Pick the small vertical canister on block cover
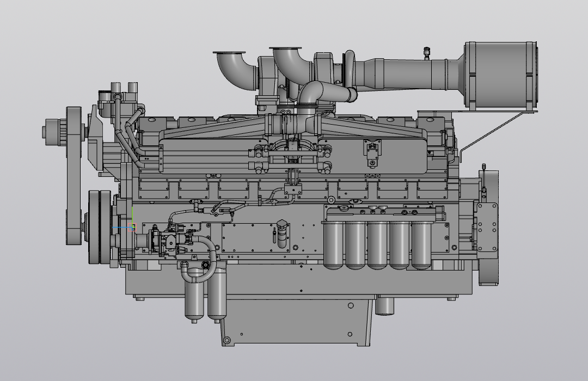Screen dimensions: 588x381 point(282,234)
